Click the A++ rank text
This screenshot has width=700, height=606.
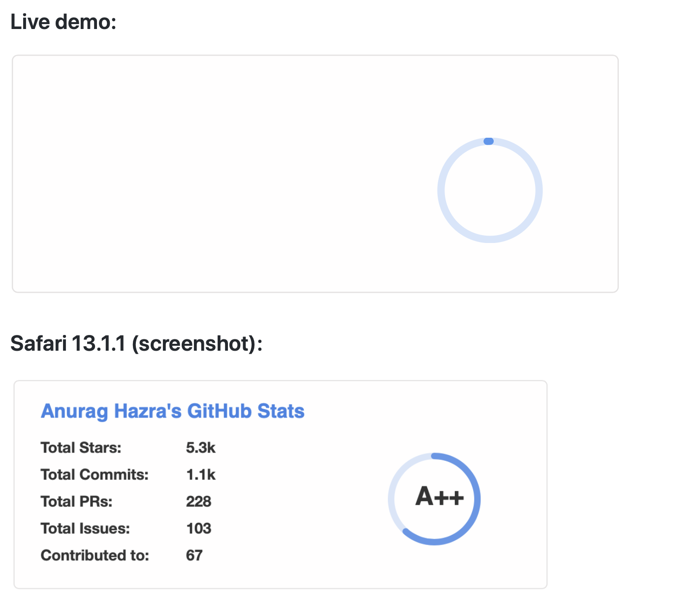(x=440, y=496)
